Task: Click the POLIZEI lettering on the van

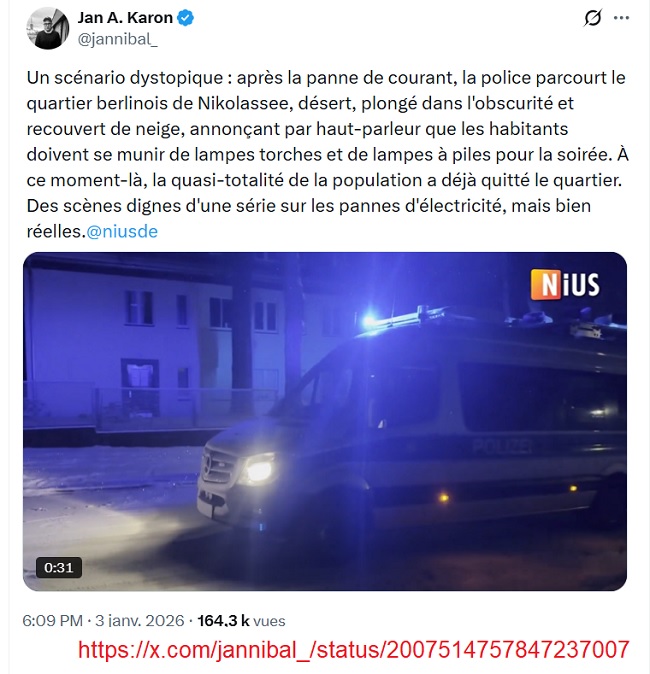Action: (502, 446)
